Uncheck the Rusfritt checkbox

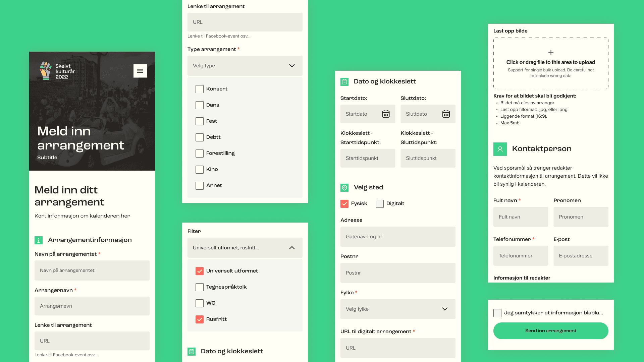pos(200,319)
